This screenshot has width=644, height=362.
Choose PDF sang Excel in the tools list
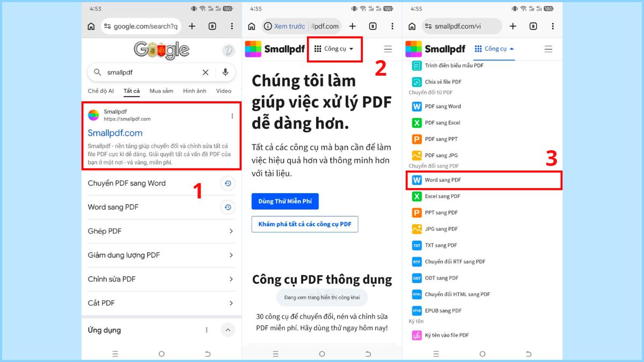tap(436, 123)
